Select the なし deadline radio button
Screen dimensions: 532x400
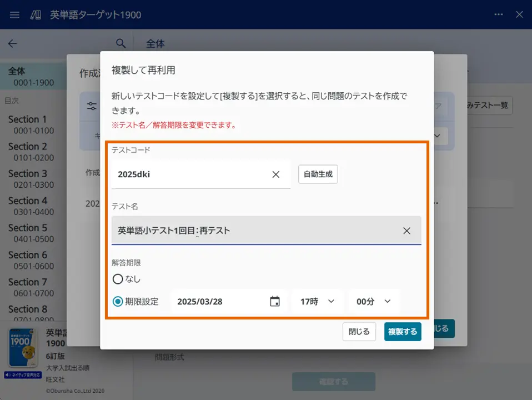click(x=117, y=279)
